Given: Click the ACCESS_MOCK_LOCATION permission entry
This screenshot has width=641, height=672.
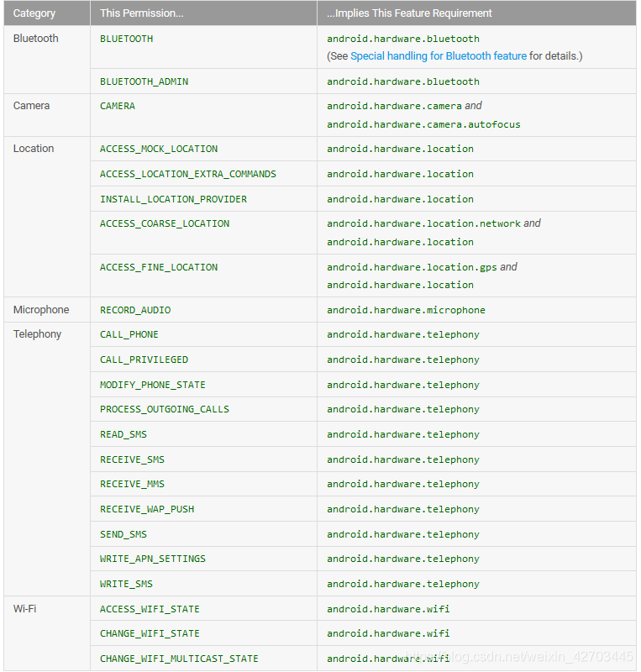Looking at the screenshot, I should pyautogui.click(x=159, y=150).
